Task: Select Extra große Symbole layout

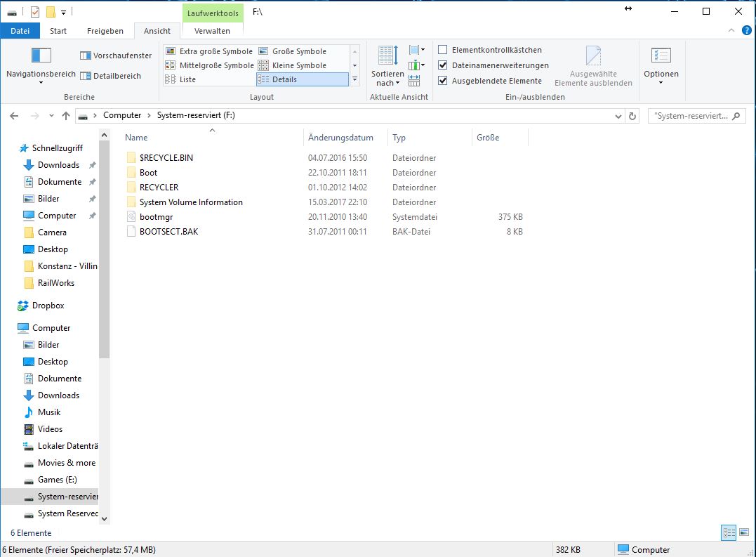Action: click(x=209, y=51)
